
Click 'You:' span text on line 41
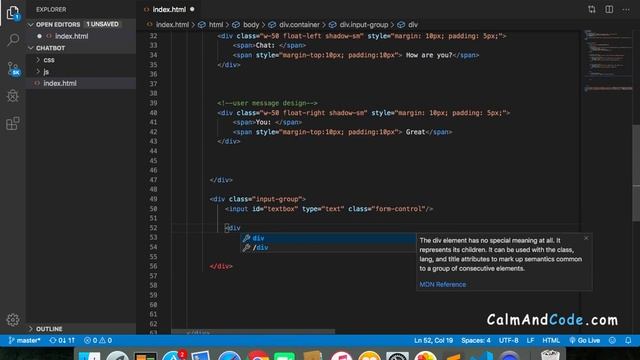[263, 122]
